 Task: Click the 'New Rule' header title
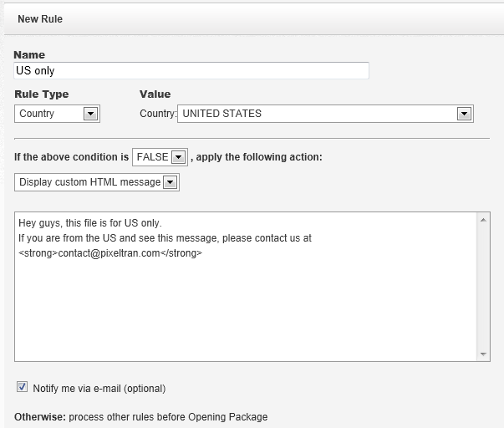pos(40,19)
